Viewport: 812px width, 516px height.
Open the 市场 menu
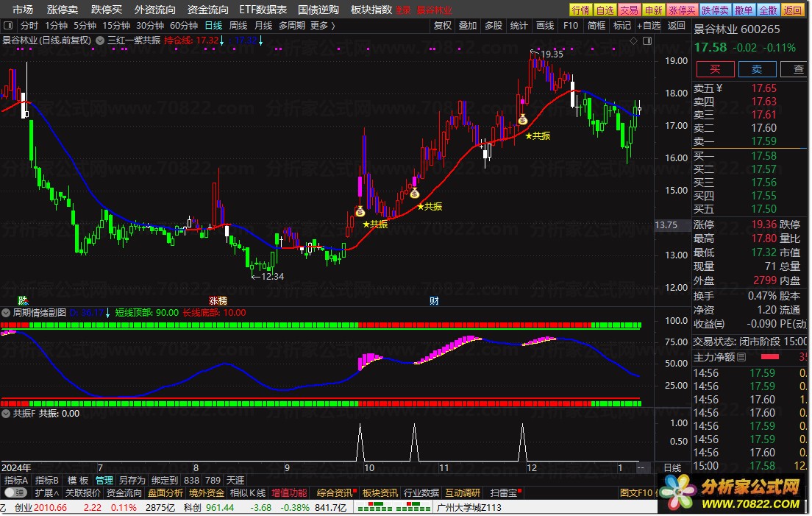pyautogui.click(x=22, y=10)
